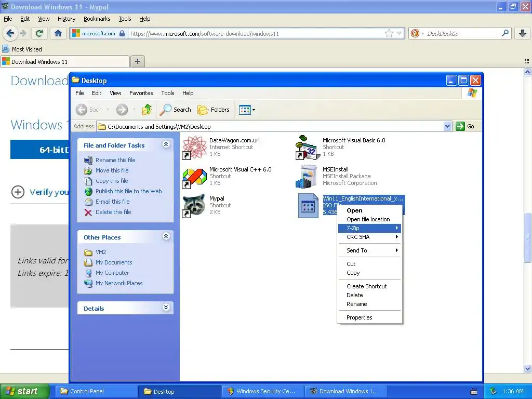
Task: Open the CRC SHA submenu
Action: 369,237
